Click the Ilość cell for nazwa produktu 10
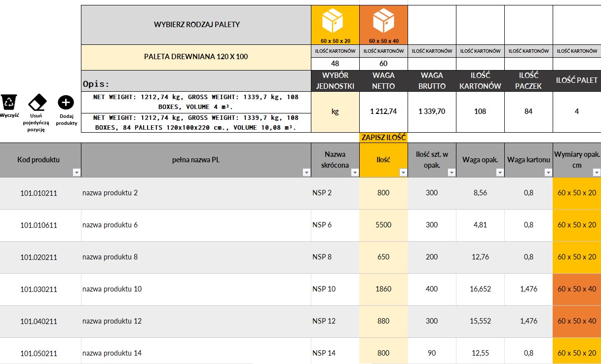The width and height of the screenshot is (601, 364). (x=383, y=289)
